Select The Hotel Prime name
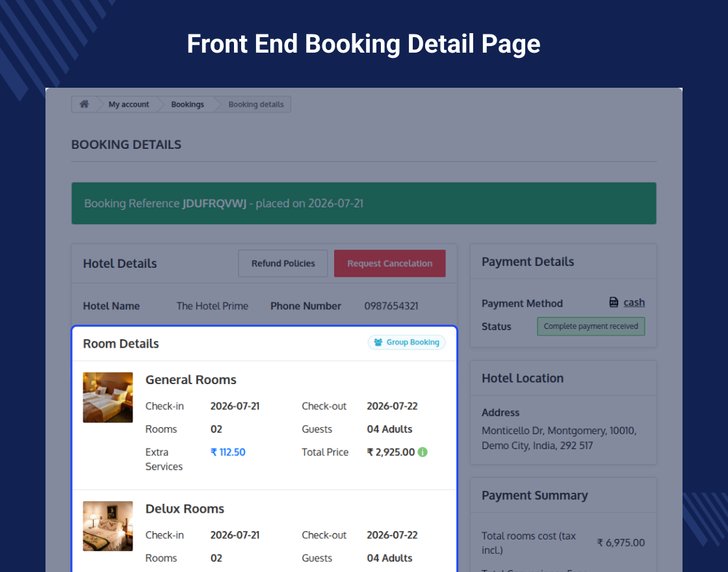Image resolution: width=728 pixels, height=572 pixels. pos(212,306)
